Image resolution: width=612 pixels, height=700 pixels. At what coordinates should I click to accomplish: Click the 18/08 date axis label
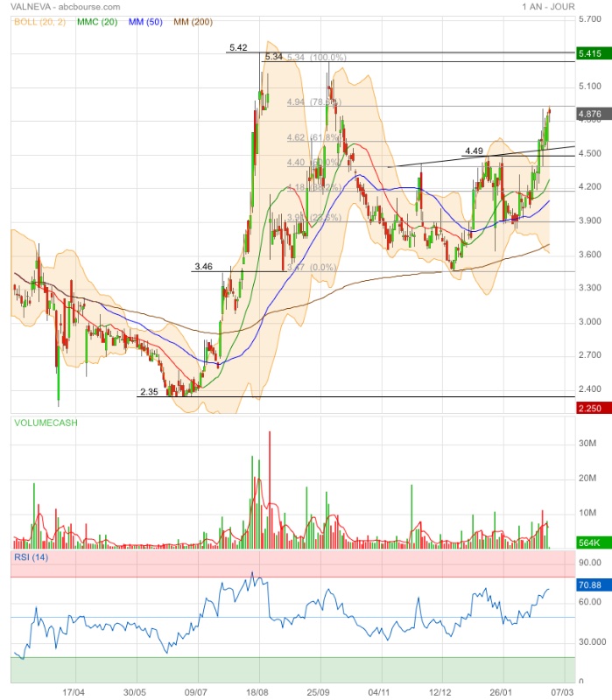point(257,692)
